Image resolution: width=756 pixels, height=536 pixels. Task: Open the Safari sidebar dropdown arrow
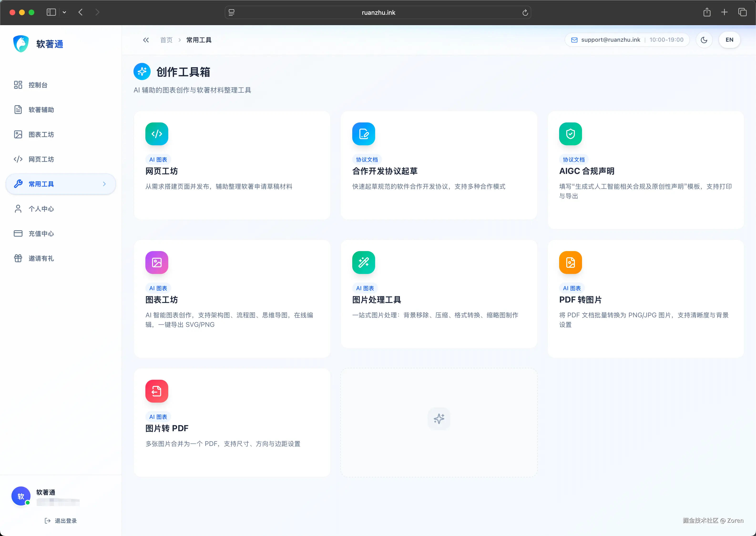[x=65, y=12]
